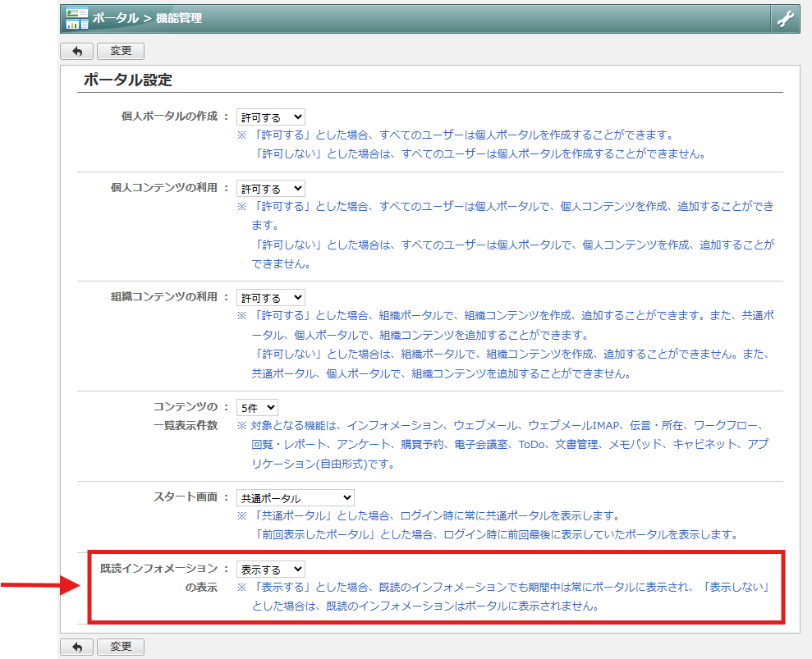Click the note about 前回表示したポータル
The width and height of the screenshot is (812, 659).
[496, 534]
